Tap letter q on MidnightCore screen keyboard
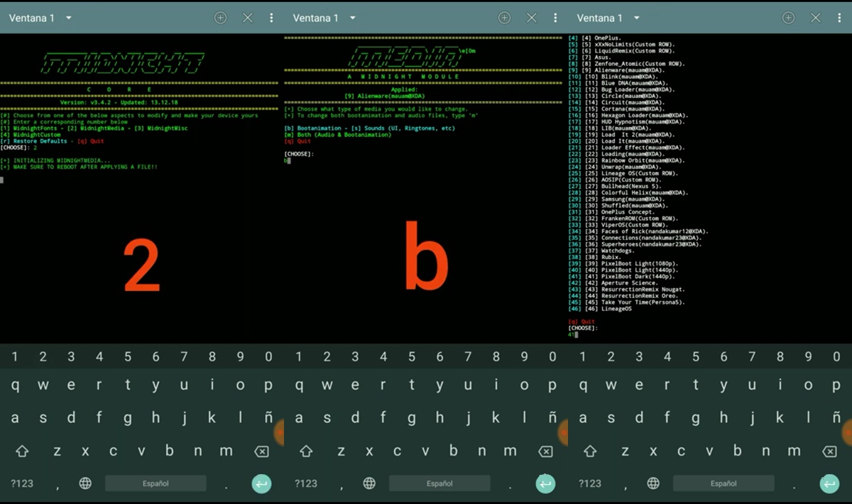Viewport: 852px width, 504px height. pyautogui.click(x=15, y=385)
